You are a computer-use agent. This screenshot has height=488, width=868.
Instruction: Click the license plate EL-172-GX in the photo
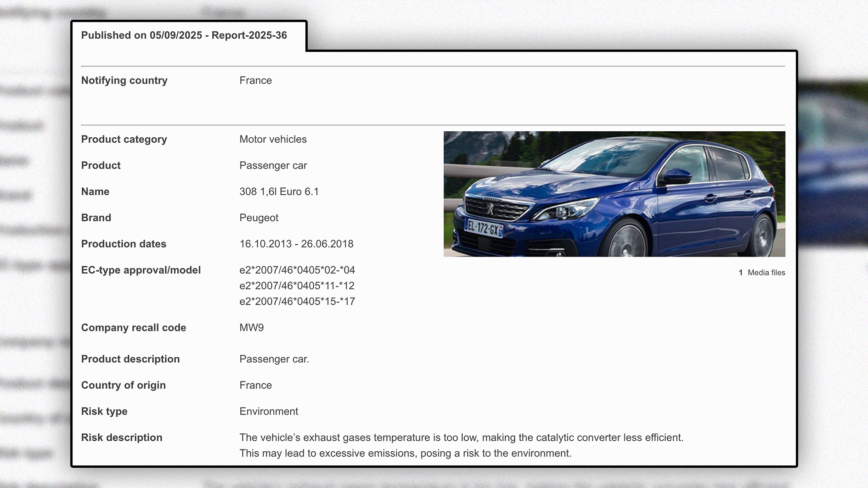click(x=484, y=228)
